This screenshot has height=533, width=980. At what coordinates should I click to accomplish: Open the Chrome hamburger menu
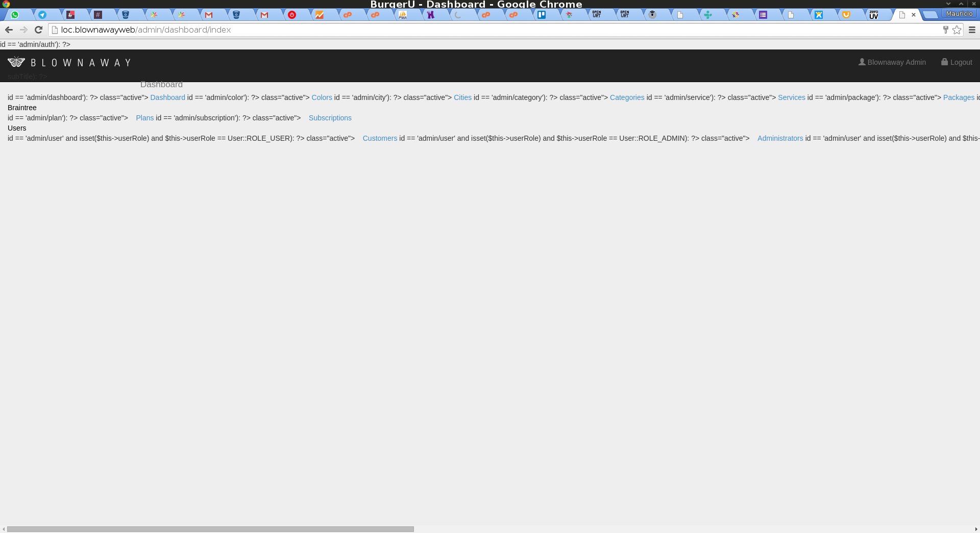pyautogui.click(x=972, y=30)
